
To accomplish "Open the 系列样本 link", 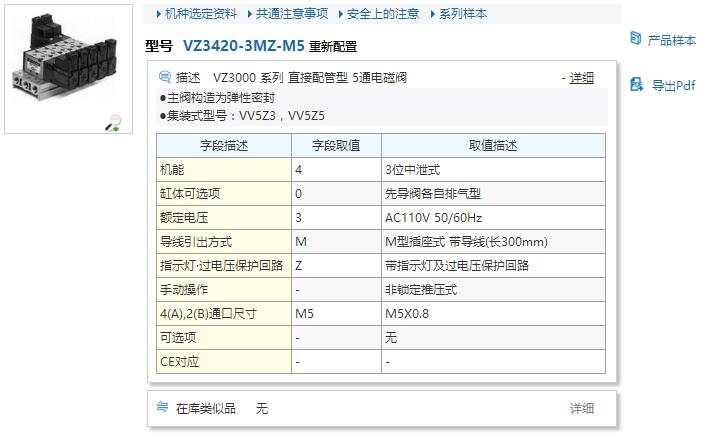I will (464, 14).
